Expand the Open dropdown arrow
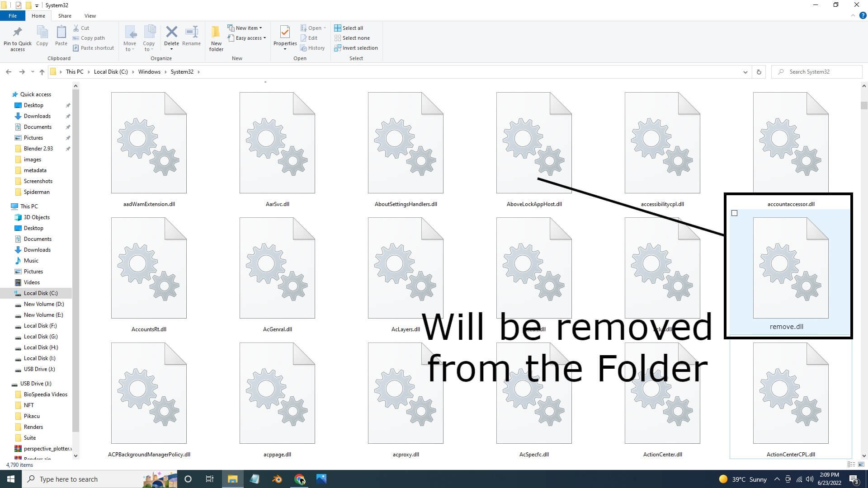This screenshot has width=868, height=488. pos(325,28)
